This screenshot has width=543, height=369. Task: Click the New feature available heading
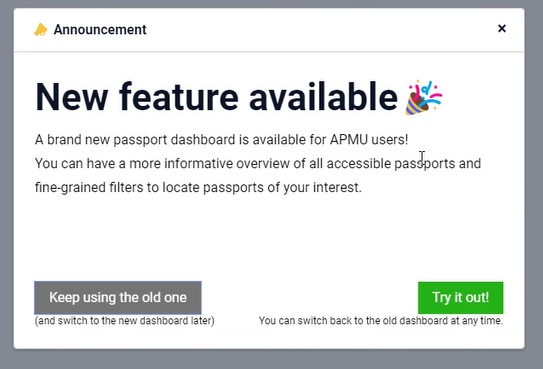216,97
